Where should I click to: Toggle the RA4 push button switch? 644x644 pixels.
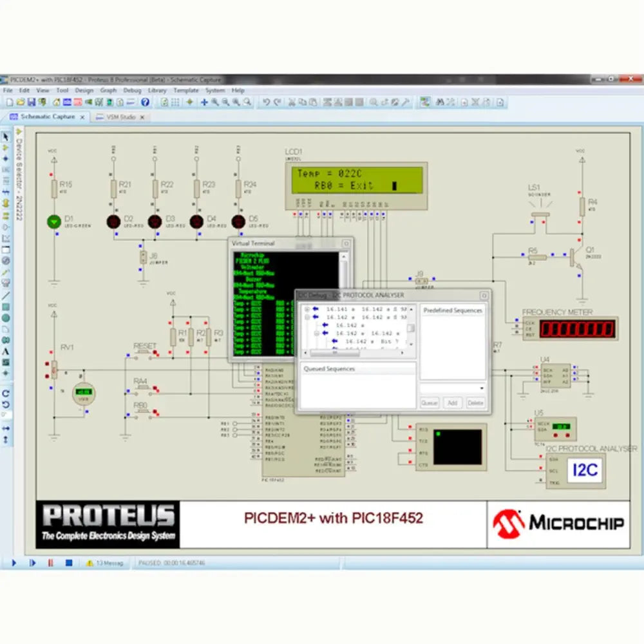pyautogui.click(x=141, y=388)
